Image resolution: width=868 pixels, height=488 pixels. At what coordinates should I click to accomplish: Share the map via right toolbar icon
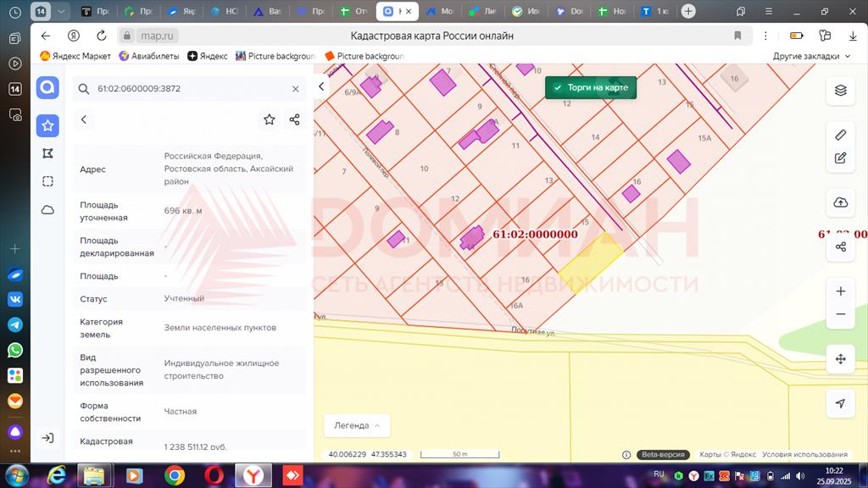pyautogui.click(x=840, y=247)
